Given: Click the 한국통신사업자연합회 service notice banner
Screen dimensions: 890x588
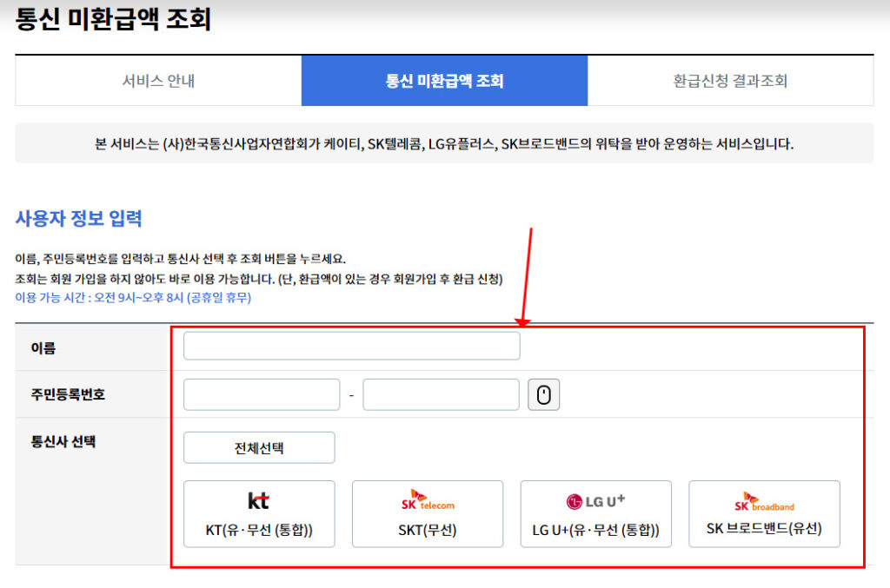Looking at the screenshot, I should (x=444, y=143).
